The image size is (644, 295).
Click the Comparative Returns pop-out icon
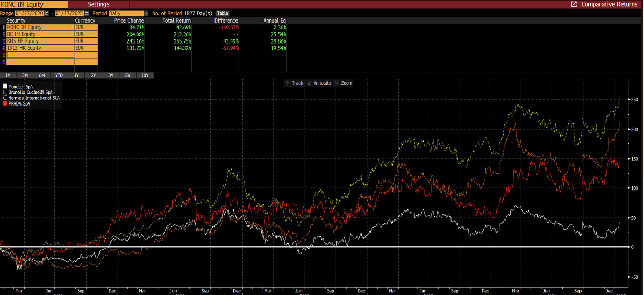coord(574,4)
